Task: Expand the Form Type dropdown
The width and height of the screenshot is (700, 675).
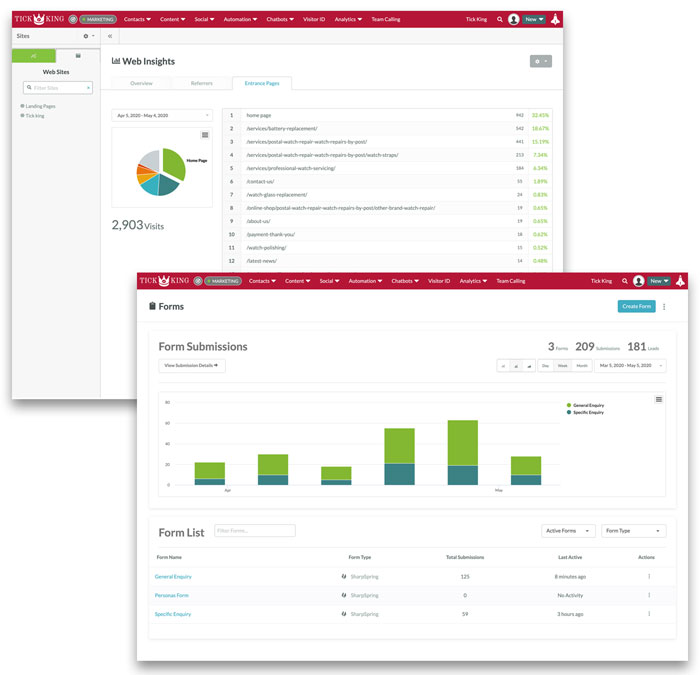Action: click(x=633, y=531)
